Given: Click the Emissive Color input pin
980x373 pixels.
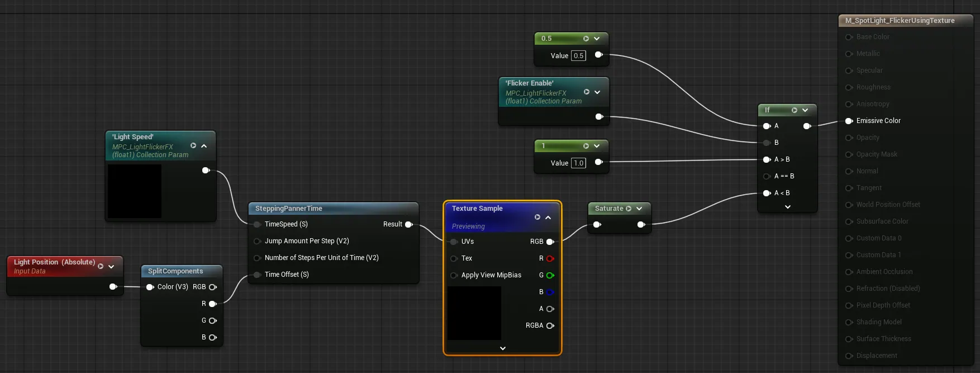Looking at the screenshot, I should click(x=849, y=121).
